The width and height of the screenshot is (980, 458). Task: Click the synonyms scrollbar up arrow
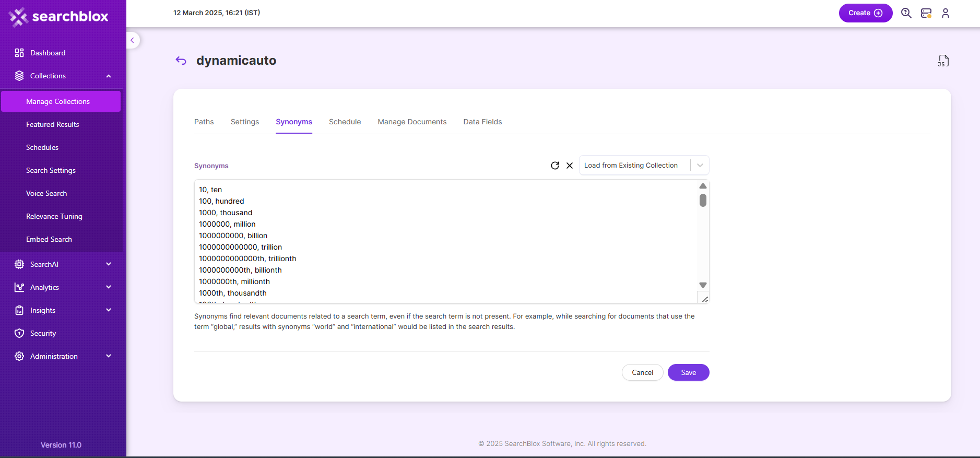[x=703, y=186]
